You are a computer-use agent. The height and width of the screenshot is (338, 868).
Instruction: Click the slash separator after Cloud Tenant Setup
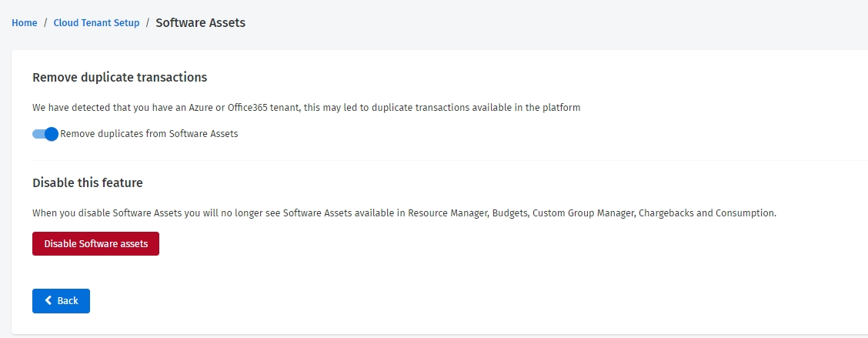click(x=148, y=23)
